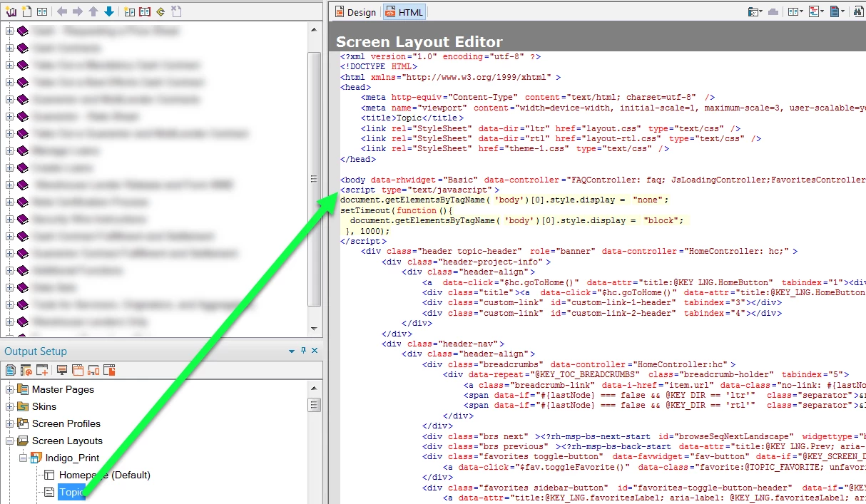Click the <div class="header-nav"> line
This screenshot has height=504, width=866.
click(x=443, y=344)
